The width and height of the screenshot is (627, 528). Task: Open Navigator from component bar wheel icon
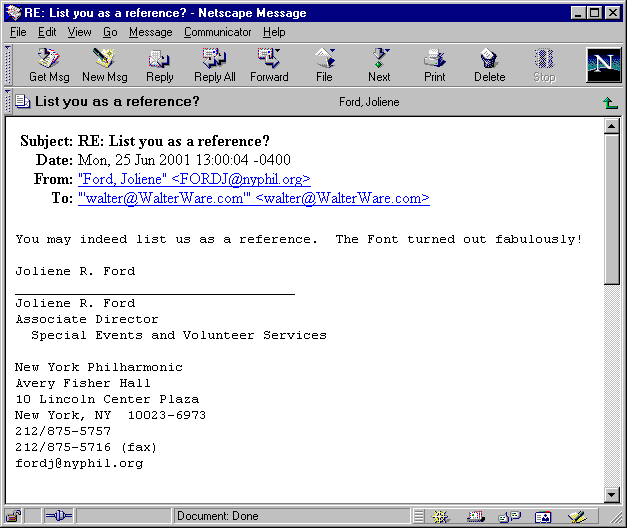pyautogui.click(x=440, y=517)
